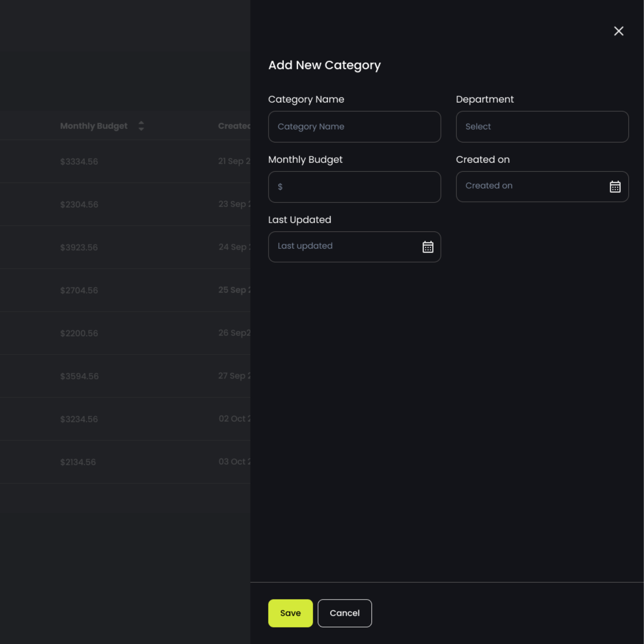The height and width of the screenshot is (644, 644).
Task: Select the $2704.56 budget row
Action: tap(79, 290)
